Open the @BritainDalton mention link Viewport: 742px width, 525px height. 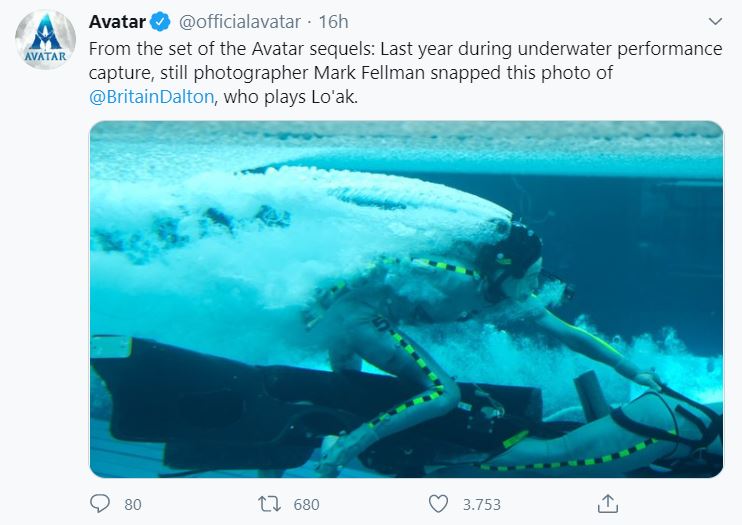coord(151,97)
